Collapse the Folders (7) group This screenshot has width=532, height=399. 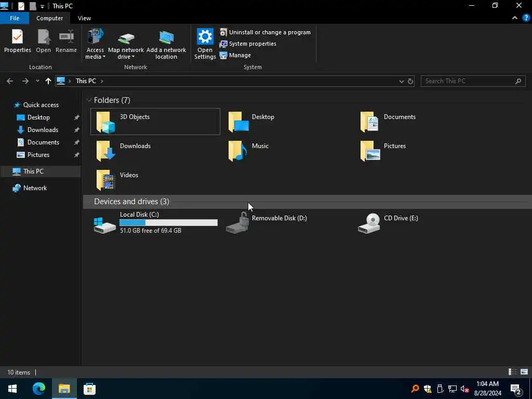click(x=89, y=100)
